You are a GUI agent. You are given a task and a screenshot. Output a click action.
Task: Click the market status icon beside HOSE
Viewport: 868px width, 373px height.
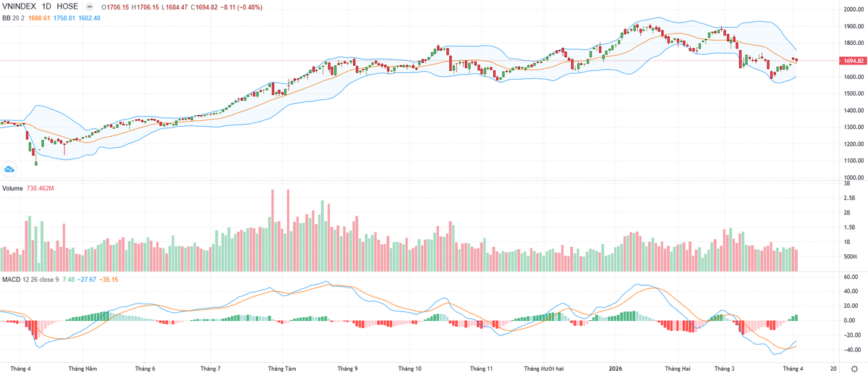click(88, 7)
